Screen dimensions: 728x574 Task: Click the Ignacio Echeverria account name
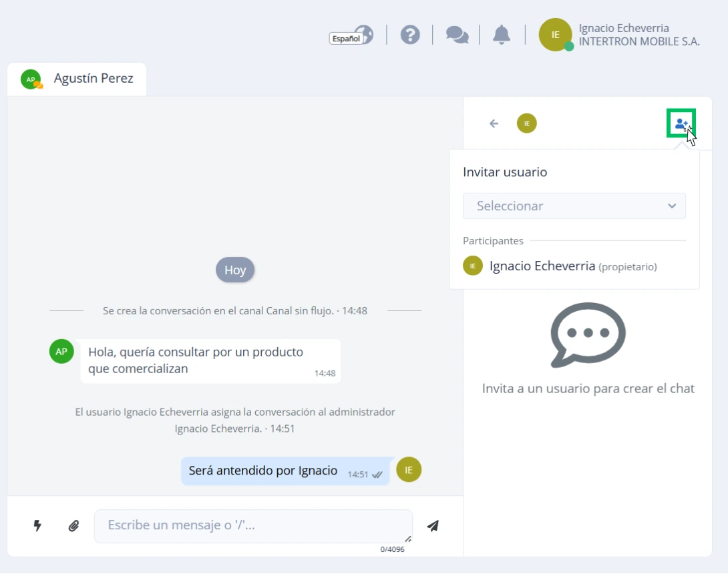click(624, 28)
